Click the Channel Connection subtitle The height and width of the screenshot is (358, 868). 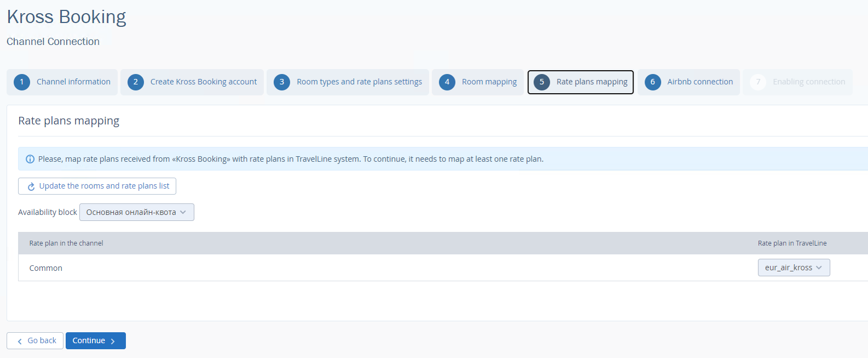click(x=53, y=42)
